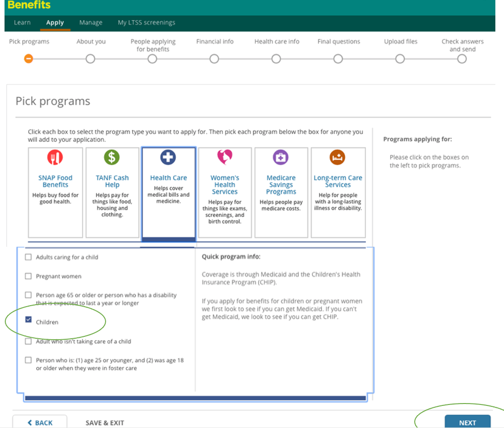
Task: Click the Women's Health Services pink icon
Action: (x=225, y=157)
